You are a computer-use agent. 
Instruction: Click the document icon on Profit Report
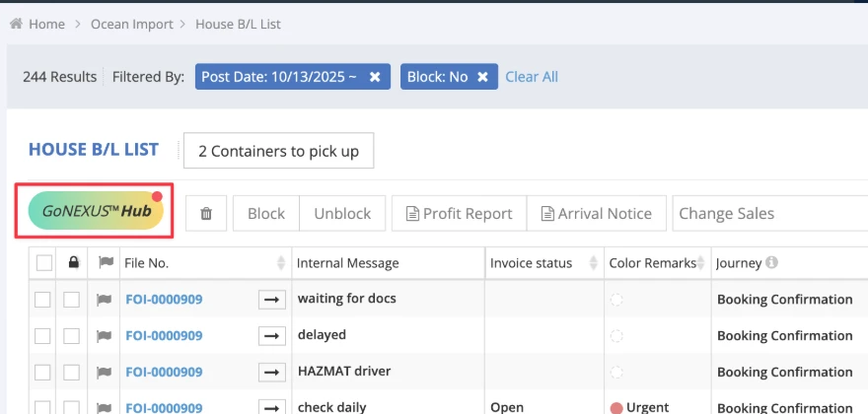pyautogui.click(x=412, y=214)
